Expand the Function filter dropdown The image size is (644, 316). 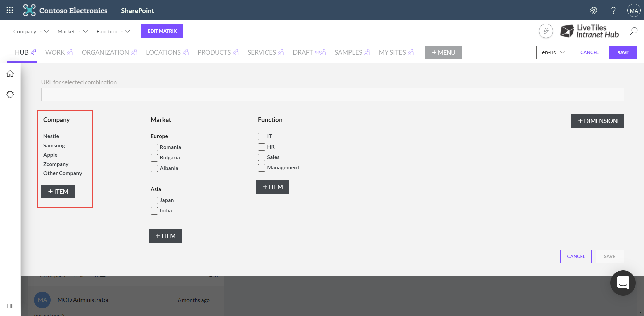coord(113,31)
